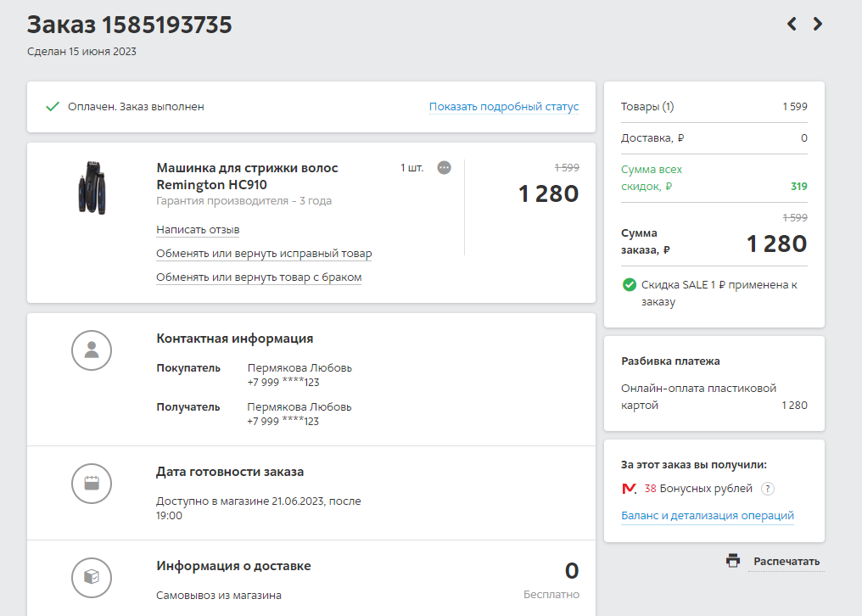Click the printer icon

[x=733, y=561]
